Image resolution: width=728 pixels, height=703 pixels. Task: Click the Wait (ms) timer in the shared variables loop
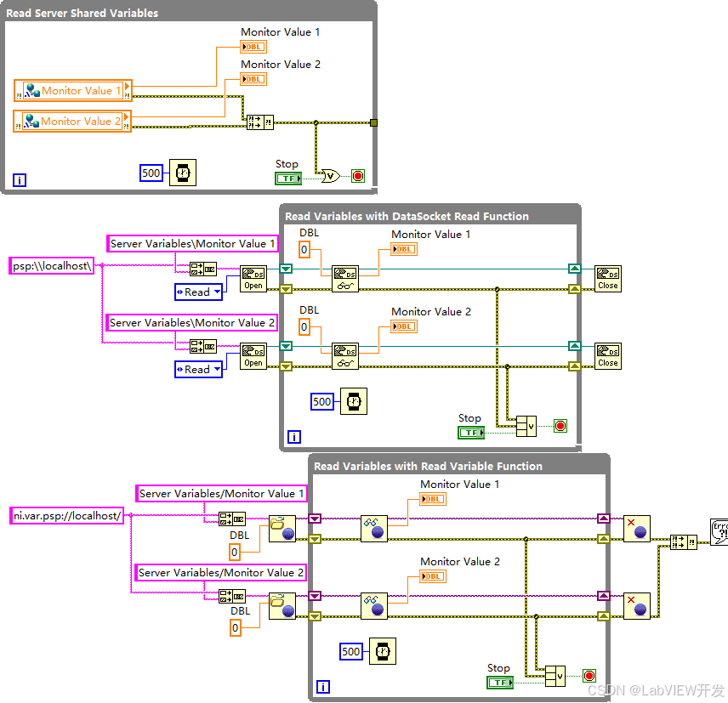coord(181,173)
